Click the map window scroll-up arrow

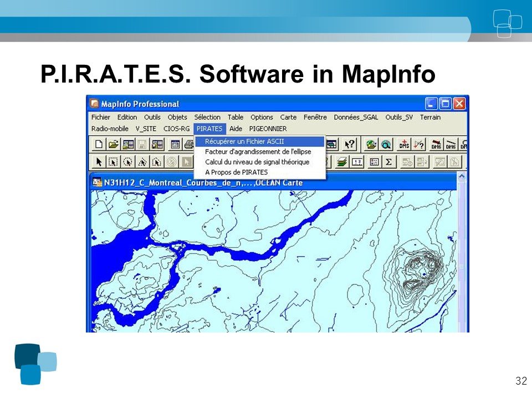[x=462, y=176]
